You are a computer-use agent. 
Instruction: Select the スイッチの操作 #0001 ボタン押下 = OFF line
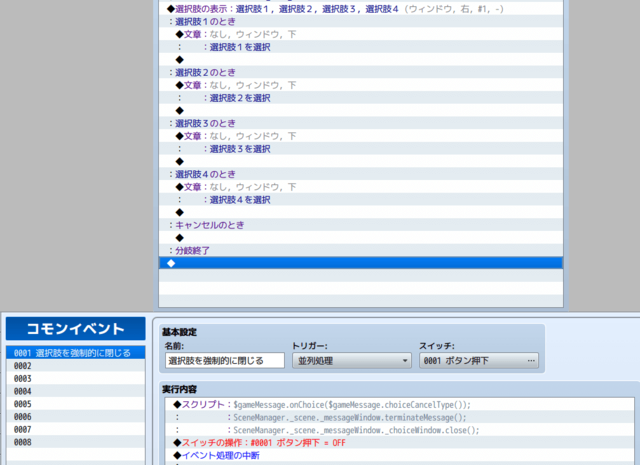click(x=400, y=443)
